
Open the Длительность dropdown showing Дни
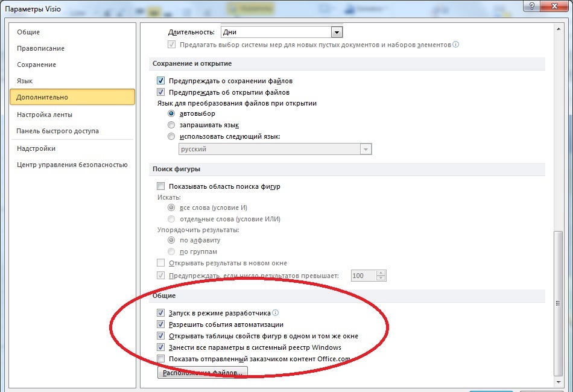337,32
